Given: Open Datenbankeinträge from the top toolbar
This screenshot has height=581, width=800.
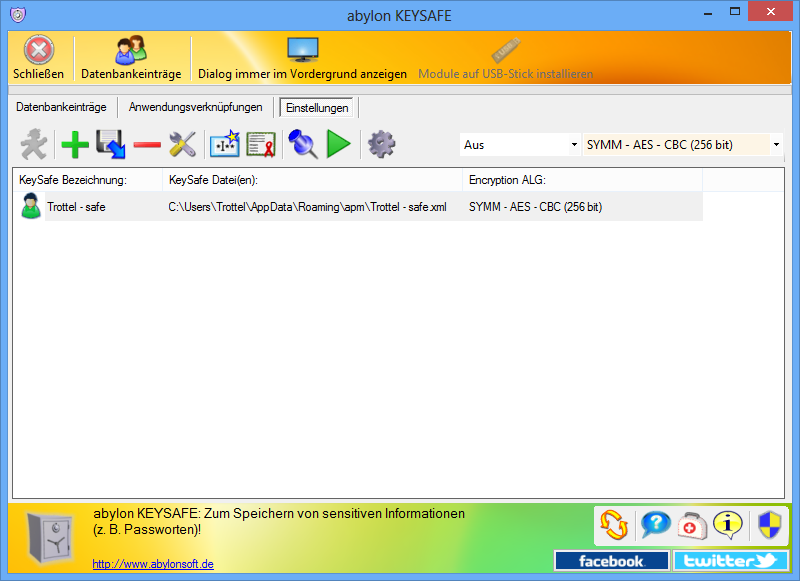Looking at the screenshot, I should point(131,58).
